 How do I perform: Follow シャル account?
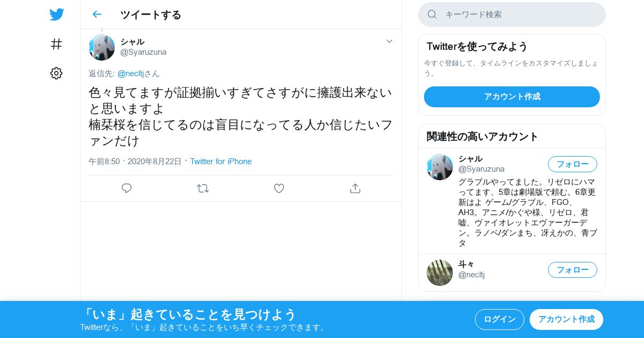tap(573, 164)
